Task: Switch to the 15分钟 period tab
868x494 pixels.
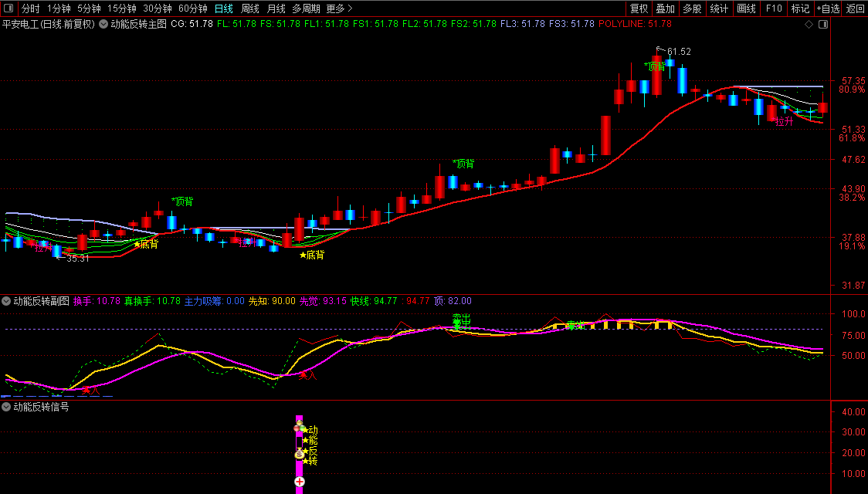Action: (122, 8)
